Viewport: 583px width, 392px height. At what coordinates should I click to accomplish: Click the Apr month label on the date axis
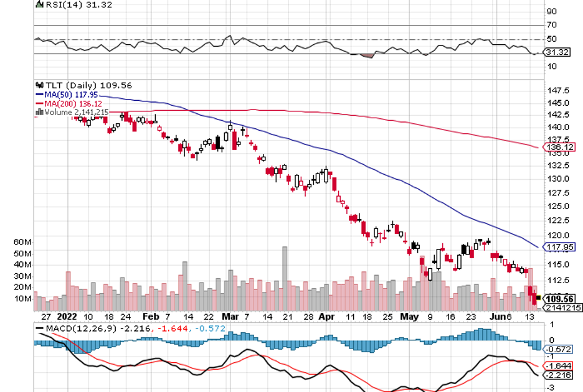(327, 317)
